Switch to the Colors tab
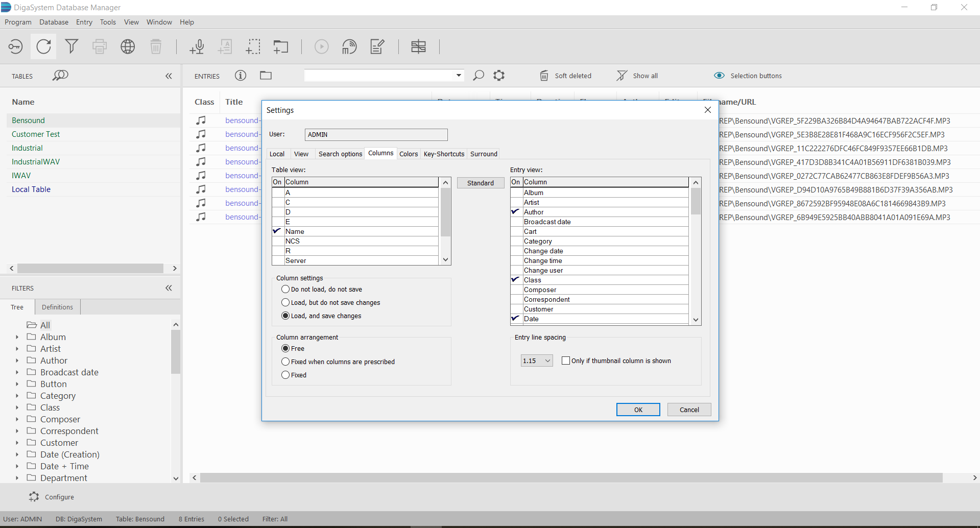The width and height of the screenshot is (980, 528). click(x=409, y=154)
